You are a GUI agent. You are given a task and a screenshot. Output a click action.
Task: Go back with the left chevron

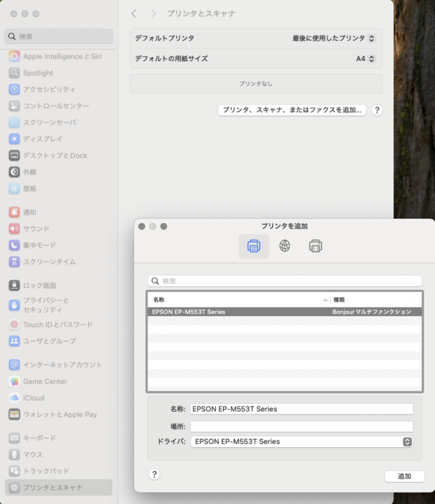pyautogui.click(x=134, y=13)
